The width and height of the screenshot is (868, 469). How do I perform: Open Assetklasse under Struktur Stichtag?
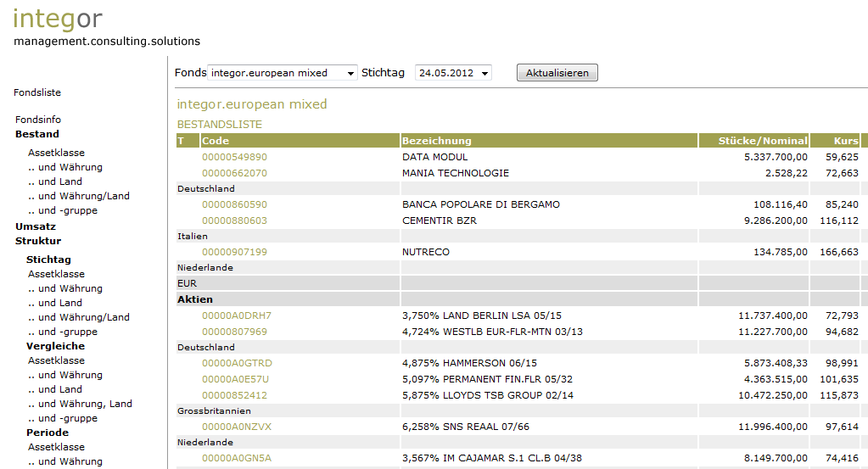pos(57,274)
